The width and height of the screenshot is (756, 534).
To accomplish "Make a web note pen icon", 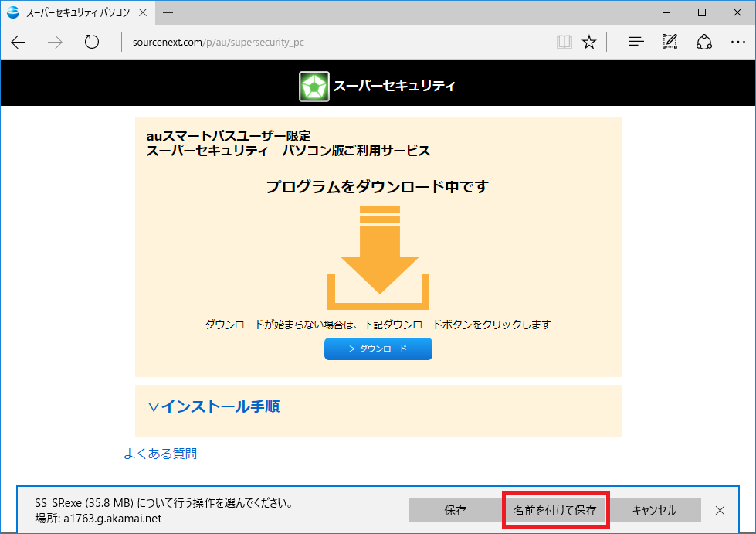I will [x=670, y=42].
